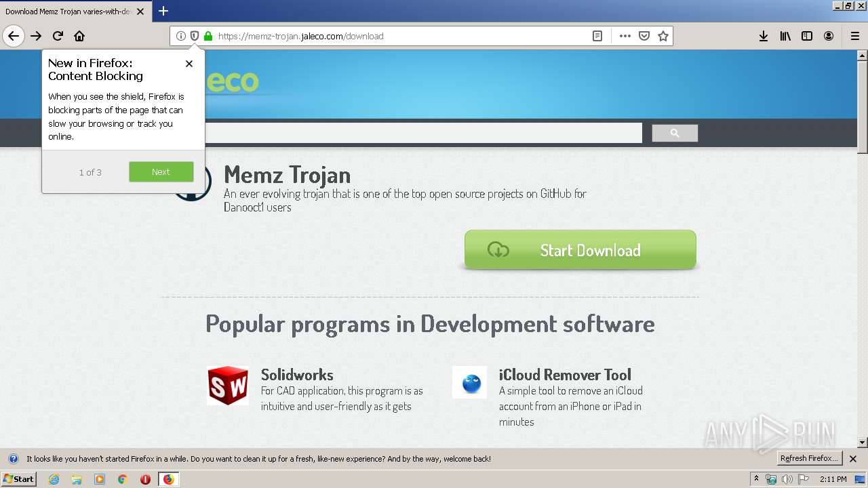Open the downloads panel
The height and width of the screenshot is (488, 868).
(x=764, y=36)
